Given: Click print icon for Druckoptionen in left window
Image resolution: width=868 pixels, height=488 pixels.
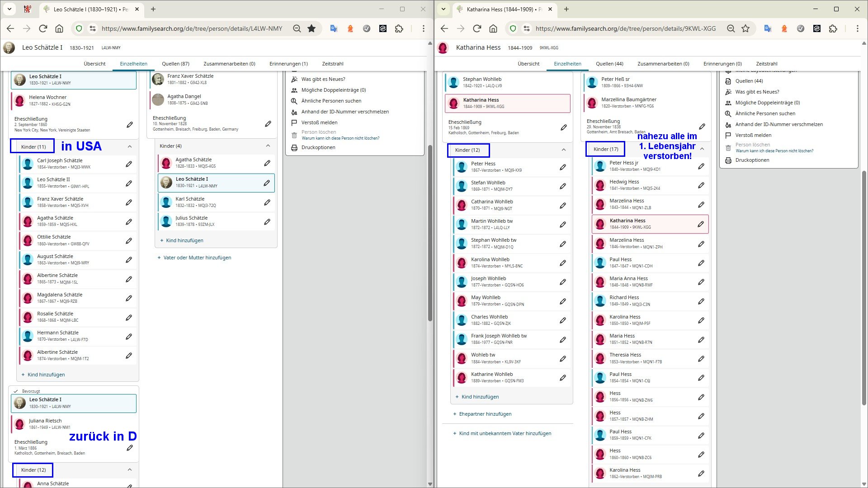Looking at the screenshot, I should click(x=294, y=148).
